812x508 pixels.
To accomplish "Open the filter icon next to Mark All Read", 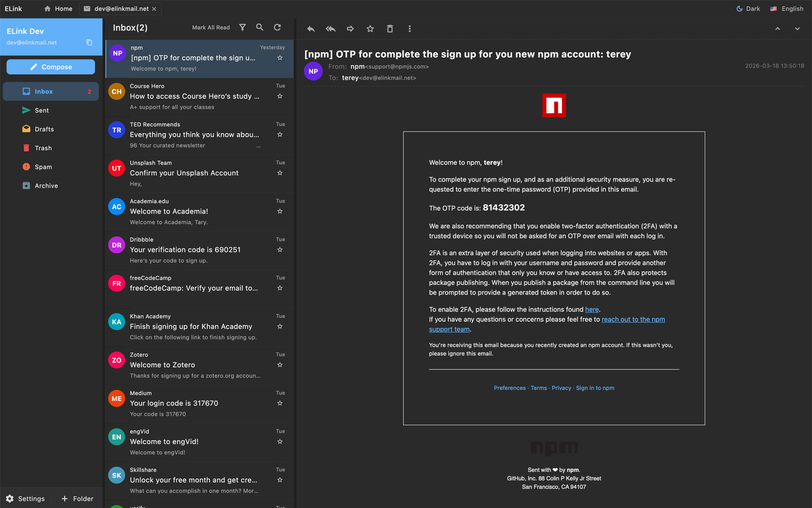I will tap(243, 27).
